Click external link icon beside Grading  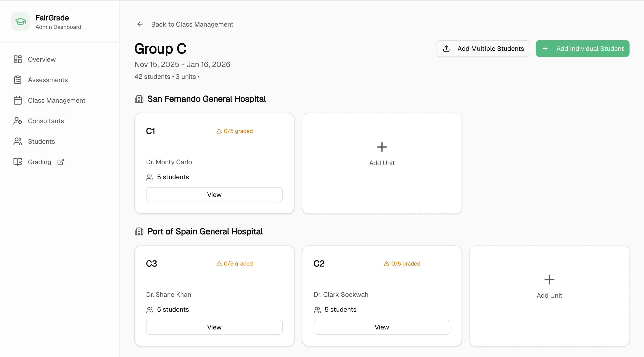click(x=60, y=162)
